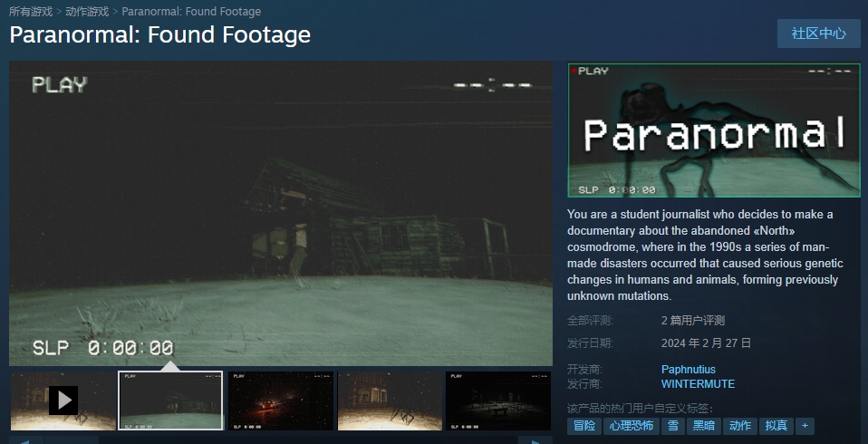Select the 雪 tag
This screenshot has height=444, width=868.
(673, 426)
